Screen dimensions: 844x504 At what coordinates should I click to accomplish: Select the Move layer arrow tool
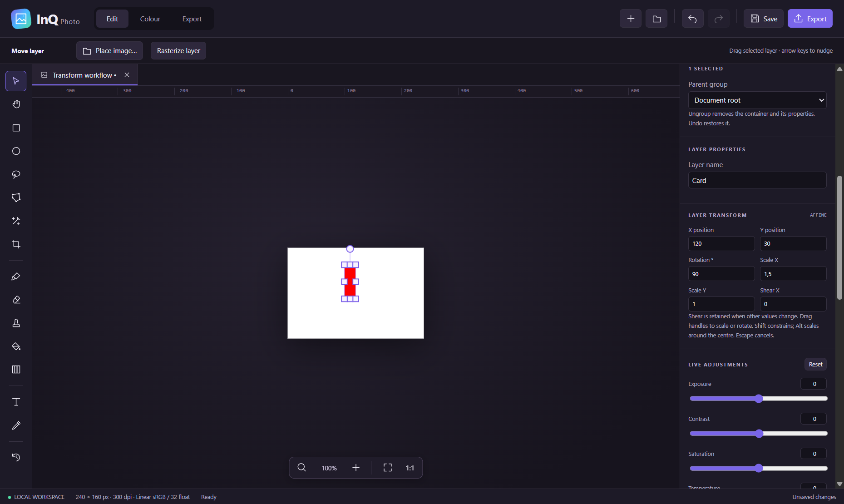[x=16, y=81]
